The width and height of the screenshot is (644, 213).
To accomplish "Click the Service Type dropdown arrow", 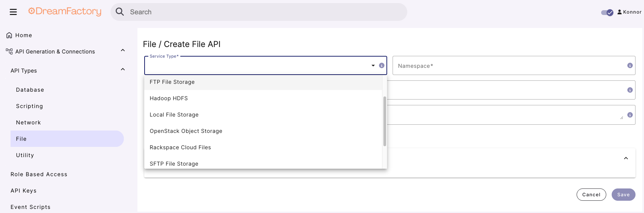I will click(373, 65).
